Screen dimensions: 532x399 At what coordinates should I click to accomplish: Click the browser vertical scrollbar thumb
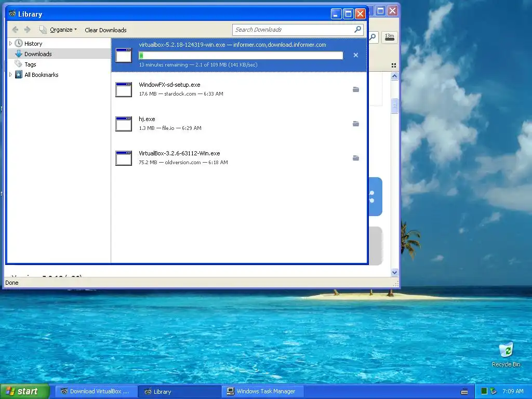click(394, 106)
